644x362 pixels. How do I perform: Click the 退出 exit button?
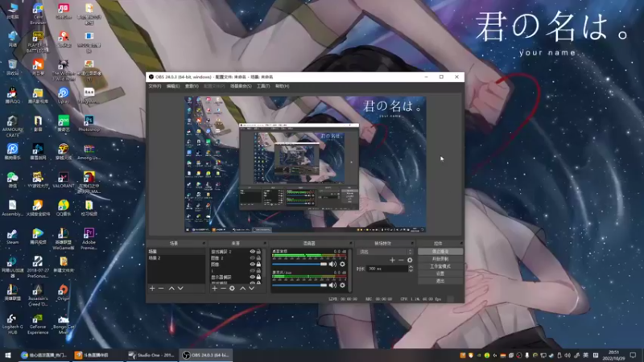coord(440,281)
